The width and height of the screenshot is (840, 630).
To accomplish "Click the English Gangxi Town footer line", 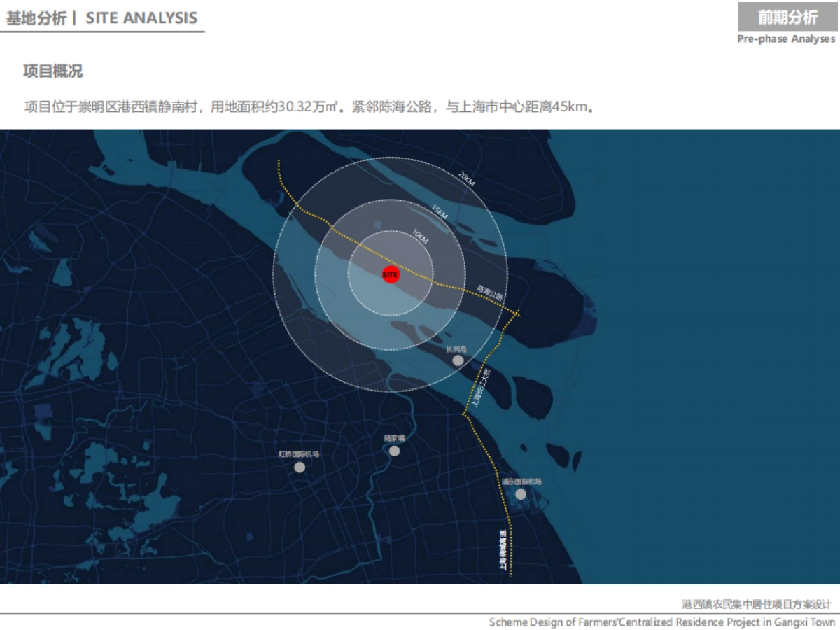I will pyautogui.click(x=662, y=622).
